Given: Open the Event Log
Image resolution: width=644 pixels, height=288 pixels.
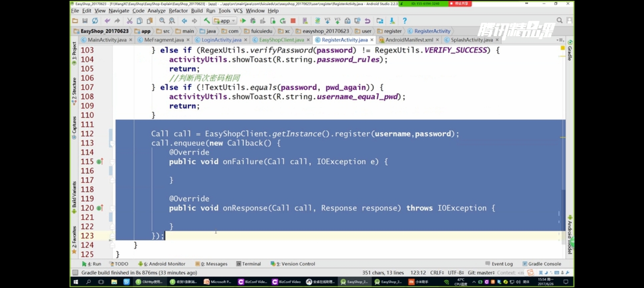Looking at the screenshot, I should (499, 264).
